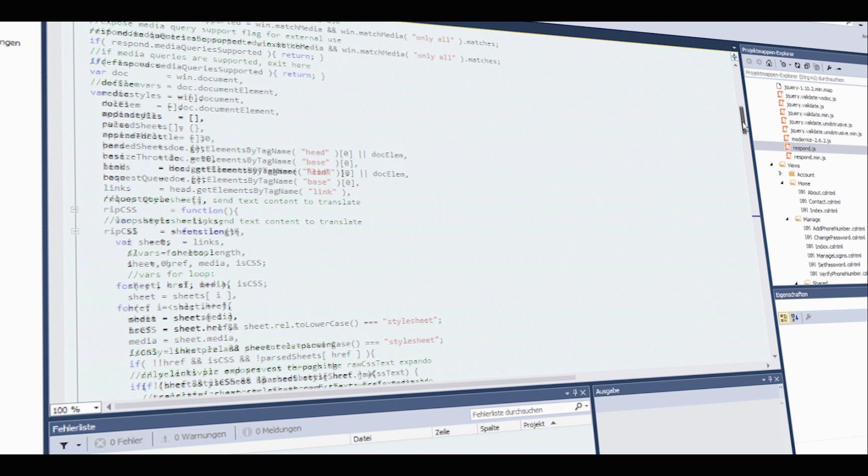Screen dimensions: 868x476
Task: Click the split-editor handle above vertical scrollbar
Action: (734, 56)
